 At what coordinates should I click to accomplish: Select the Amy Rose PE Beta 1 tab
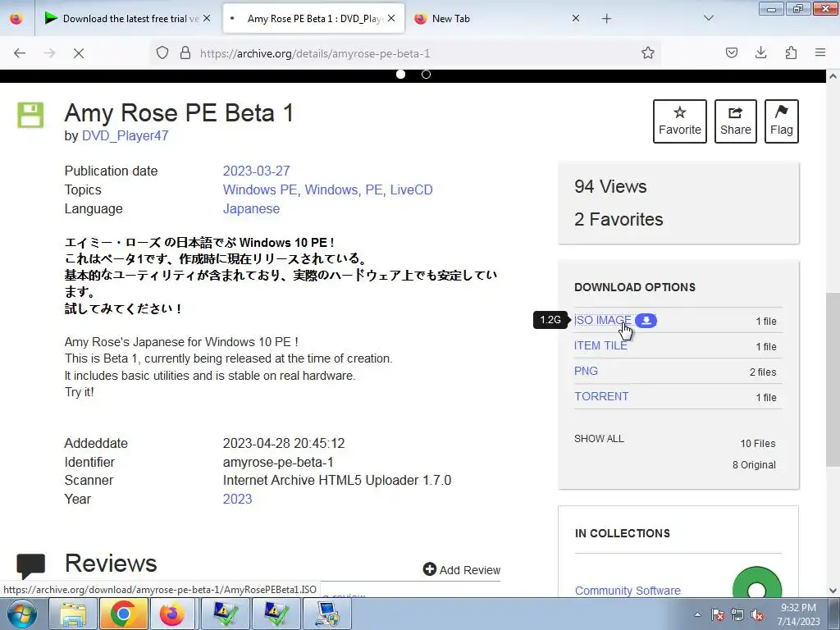pos(313,19)
